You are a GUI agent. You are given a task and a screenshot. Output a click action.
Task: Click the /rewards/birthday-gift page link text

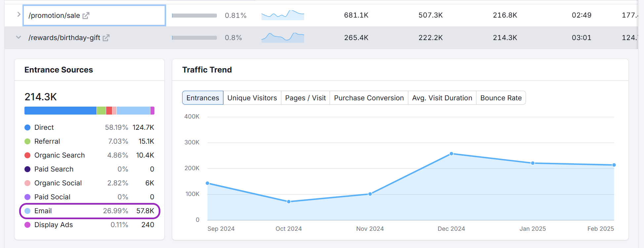point(64,38)
